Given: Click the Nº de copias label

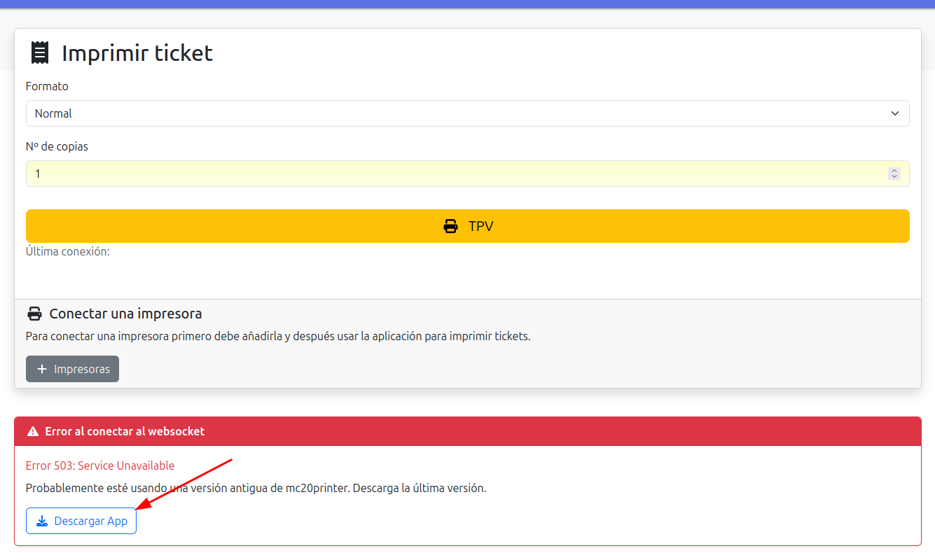Looking at the screenshot, I should pyautogui.click(x=57, y=146).
